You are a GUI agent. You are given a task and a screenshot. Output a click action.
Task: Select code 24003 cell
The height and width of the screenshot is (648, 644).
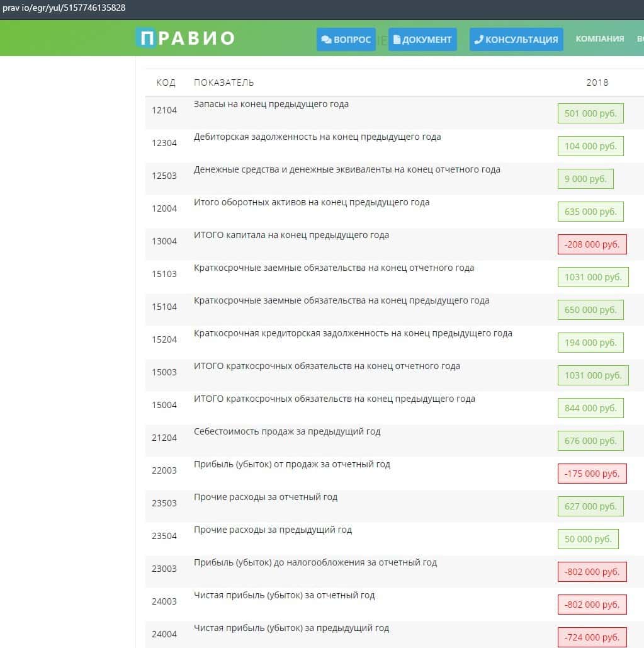[x=164, y=601]
